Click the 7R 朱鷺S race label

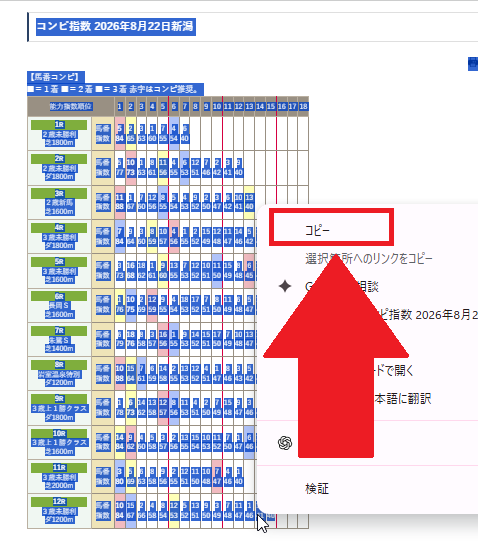pos(59,339)
